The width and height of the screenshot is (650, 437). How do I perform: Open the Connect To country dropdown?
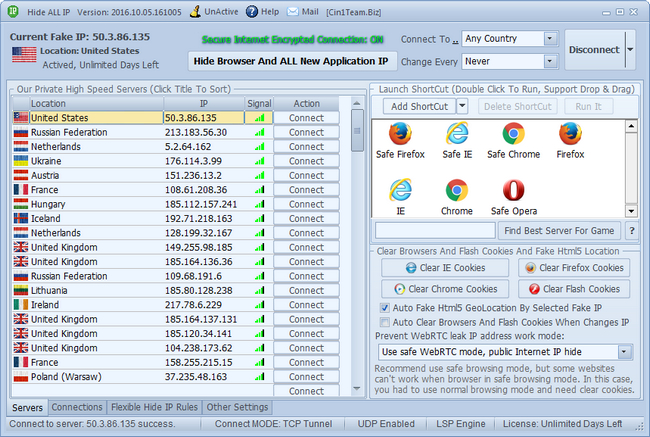point(550,39)
